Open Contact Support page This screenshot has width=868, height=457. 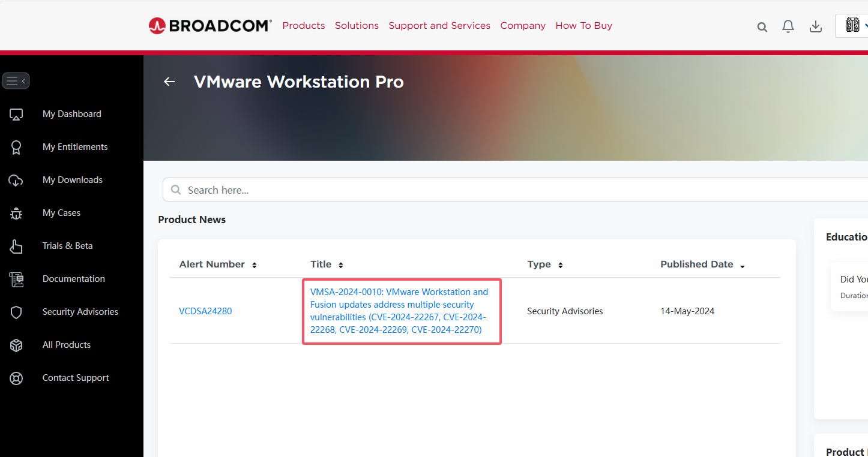pyautogui.click(x=76, y=378)
